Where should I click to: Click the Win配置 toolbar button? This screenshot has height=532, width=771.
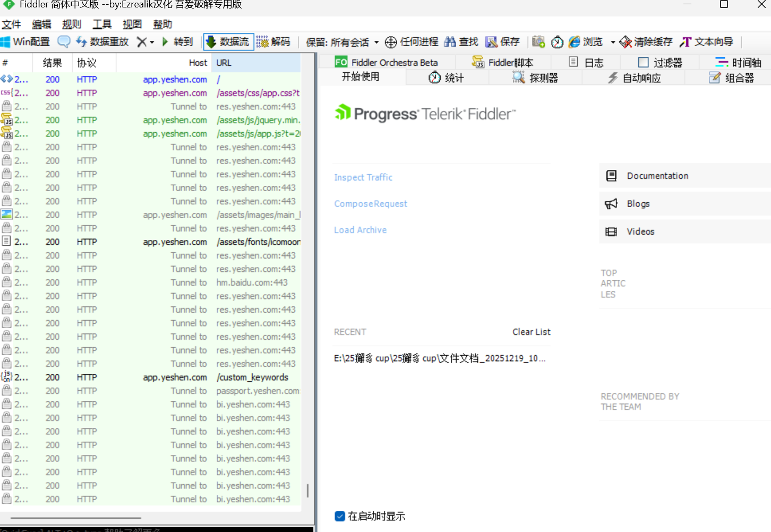[x=25, y=42]
